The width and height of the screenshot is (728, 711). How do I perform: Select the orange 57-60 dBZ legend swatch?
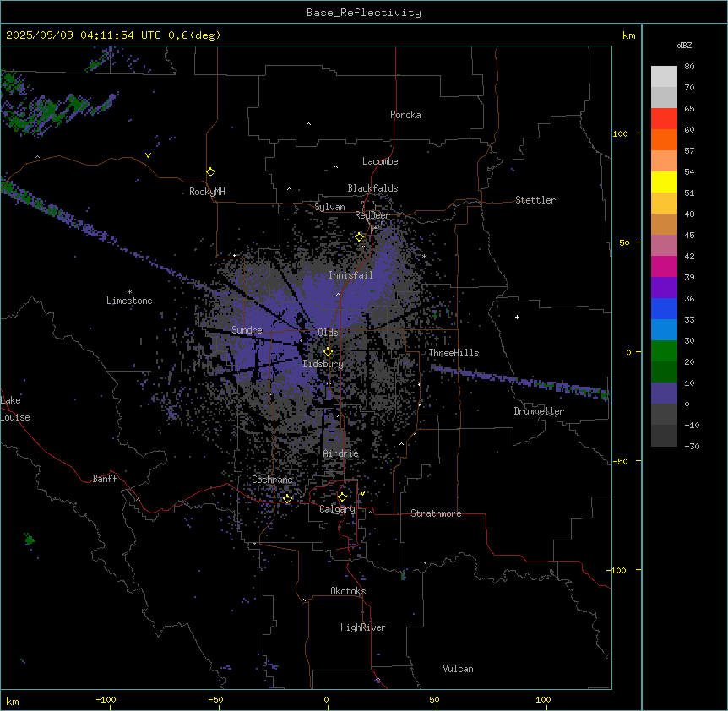[x=664, y=139]
